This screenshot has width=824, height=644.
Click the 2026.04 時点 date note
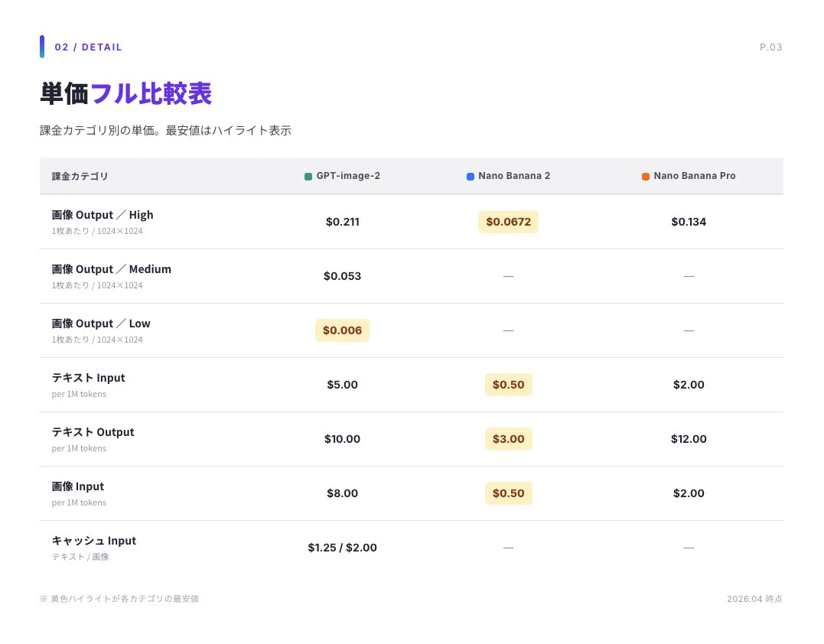(754, 599)
